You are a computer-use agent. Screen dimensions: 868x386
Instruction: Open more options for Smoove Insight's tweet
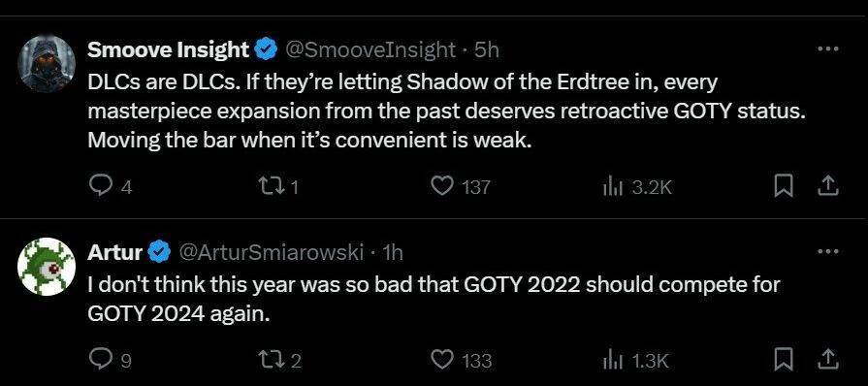pos(828,49)
